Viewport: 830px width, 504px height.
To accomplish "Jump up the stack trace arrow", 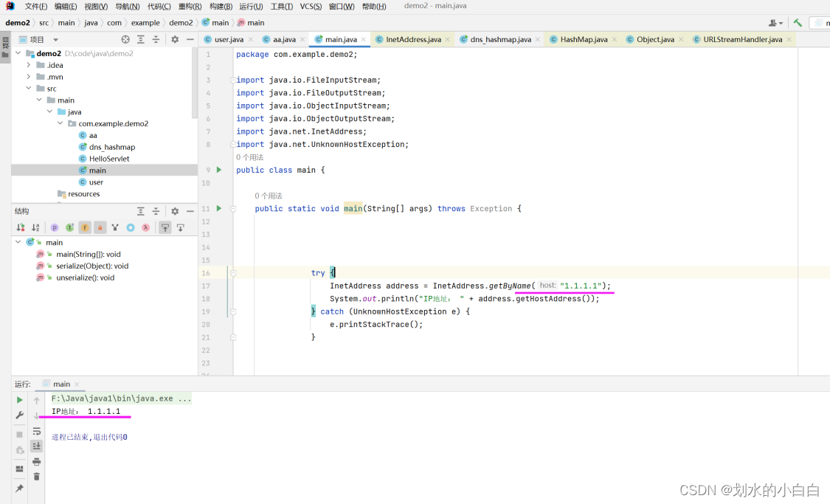I will click(37, 400).
